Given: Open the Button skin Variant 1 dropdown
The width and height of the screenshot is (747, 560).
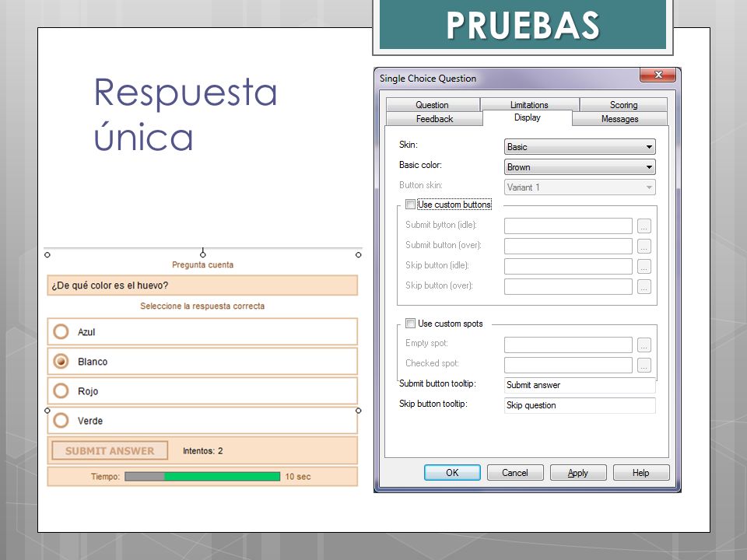Looking at the screenshot, I should click(580, 187).
